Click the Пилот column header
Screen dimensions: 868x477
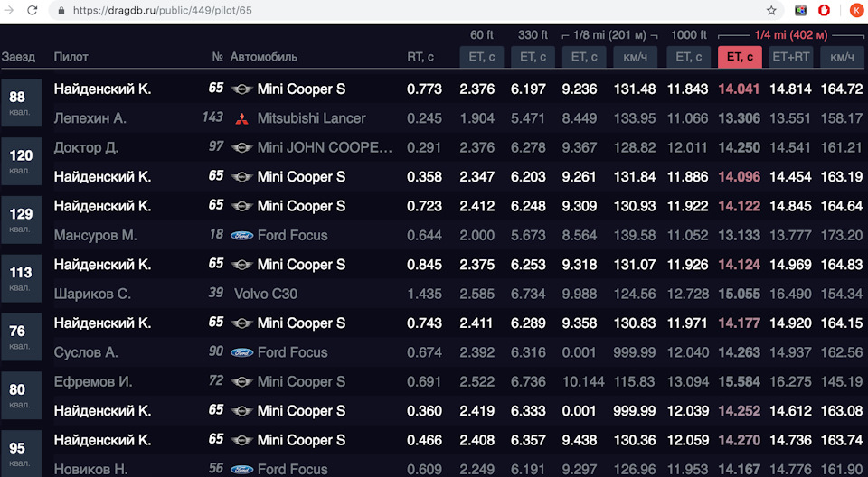(71, 57)
